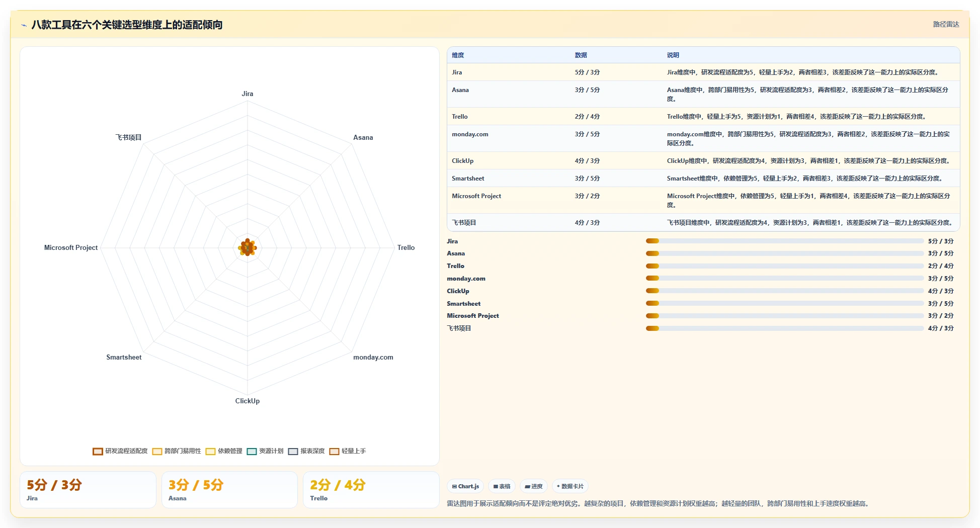Select the 飞书项目 cell in the table
The width and height of the screenshot is (980, 528).
(464, 223)
